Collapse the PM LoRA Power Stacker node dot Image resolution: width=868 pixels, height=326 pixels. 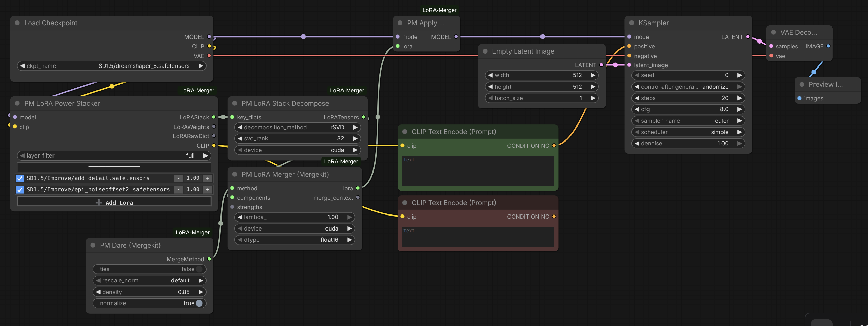[17, 103]
